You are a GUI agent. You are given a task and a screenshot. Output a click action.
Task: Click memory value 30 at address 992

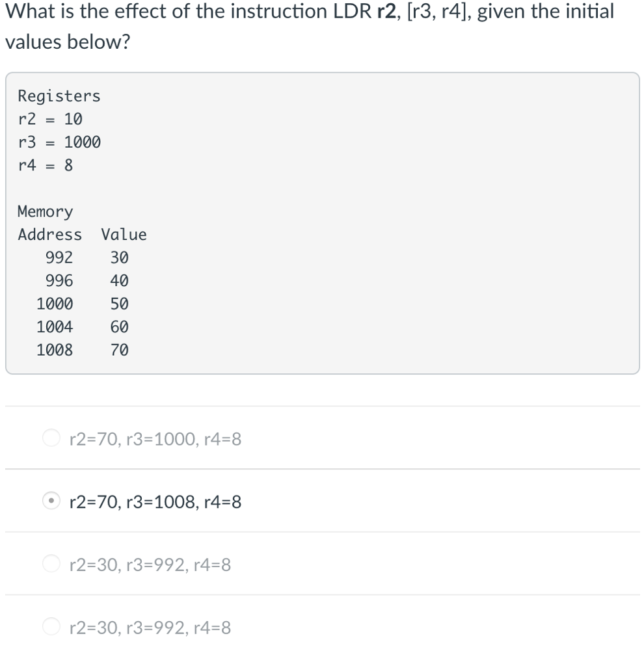(x=119, y=258)
